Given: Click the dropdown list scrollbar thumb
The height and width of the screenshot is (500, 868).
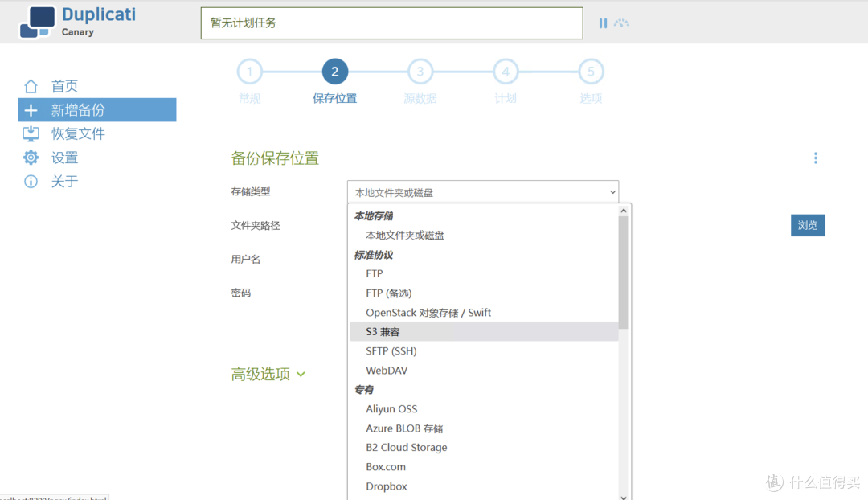Looking at the screenshot, I should (x=624, y=273).
